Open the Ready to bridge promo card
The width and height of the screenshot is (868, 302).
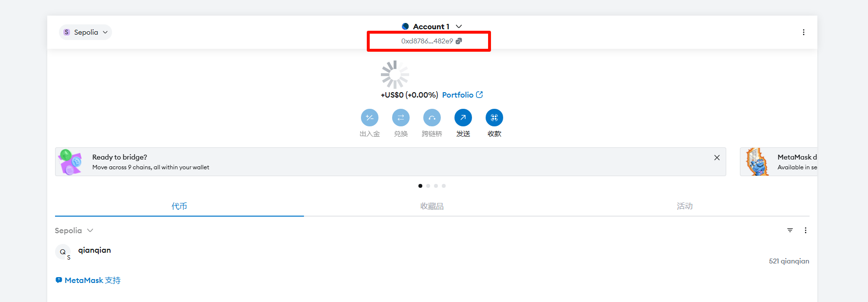point(390,162)
